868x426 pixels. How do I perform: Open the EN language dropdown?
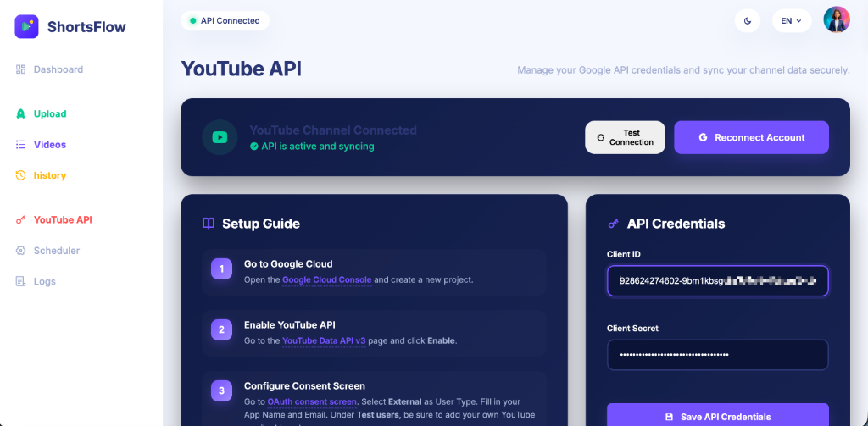click(x=792, y=21)
